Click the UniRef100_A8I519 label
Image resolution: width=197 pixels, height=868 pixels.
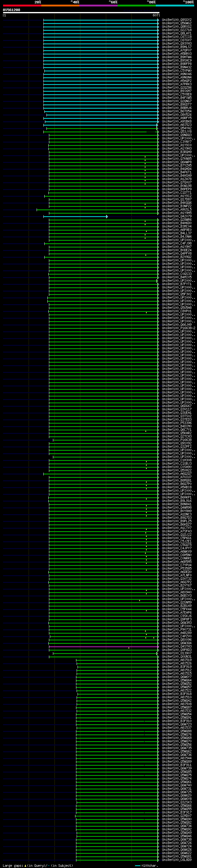[x=176, y=660]
